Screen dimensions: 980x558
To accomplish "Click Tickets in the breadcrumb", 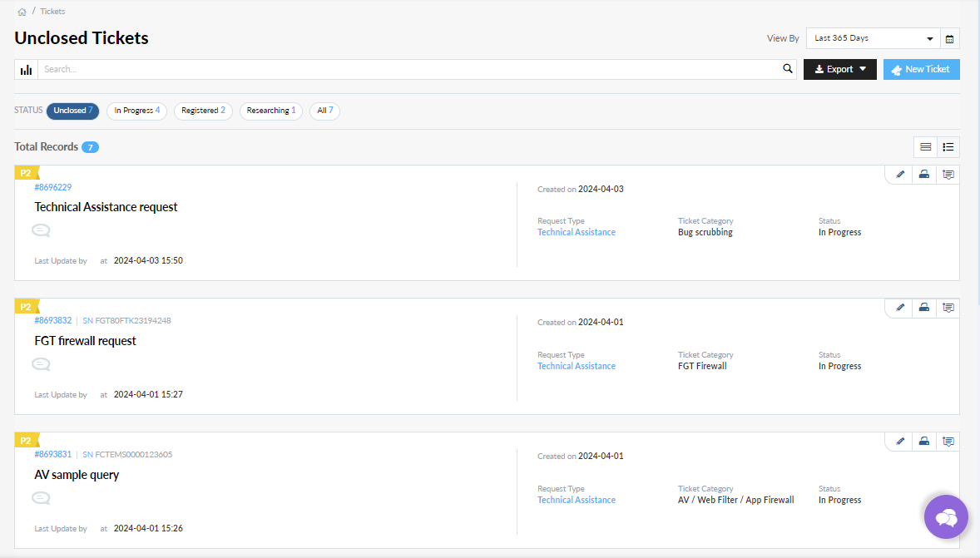I will 52,12.
